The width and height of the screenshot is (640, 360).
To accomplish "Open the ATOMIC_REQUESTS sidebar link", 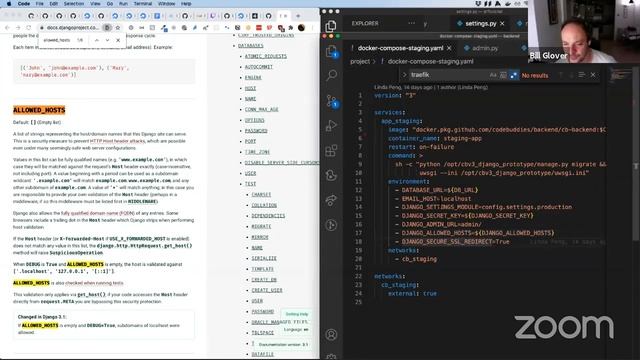I will coord(266,56).
